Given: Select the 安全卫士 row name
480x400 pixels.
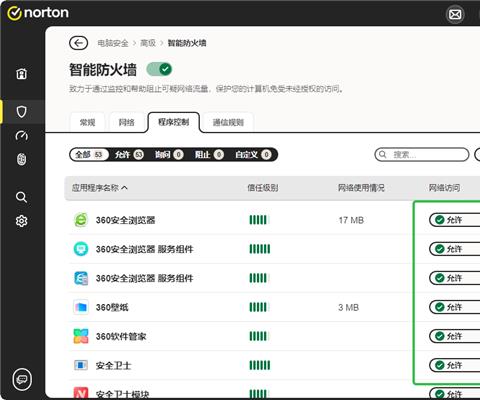Looking at the screenshot, I should [x=113, y=366].
